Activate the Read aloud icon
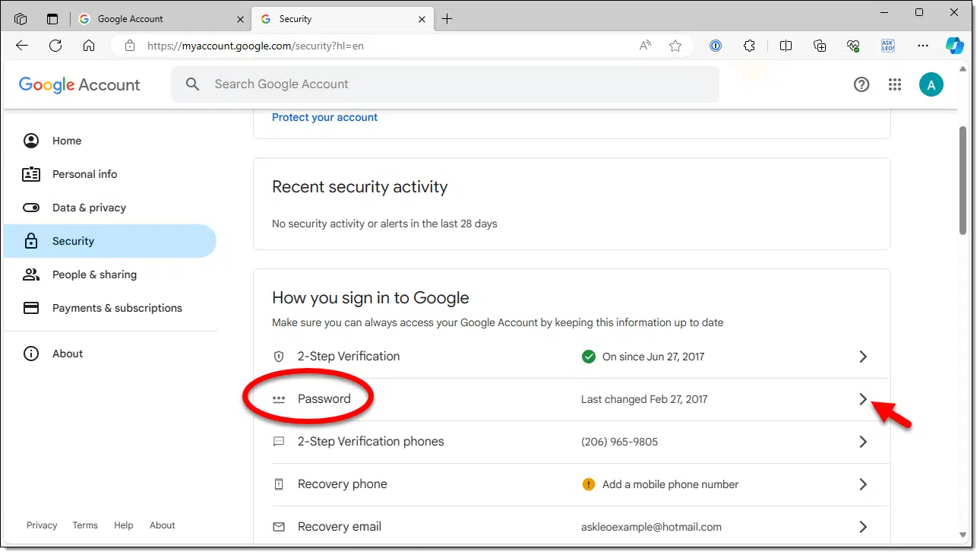This screenshot has height=555, width=980. click(645, 46)
